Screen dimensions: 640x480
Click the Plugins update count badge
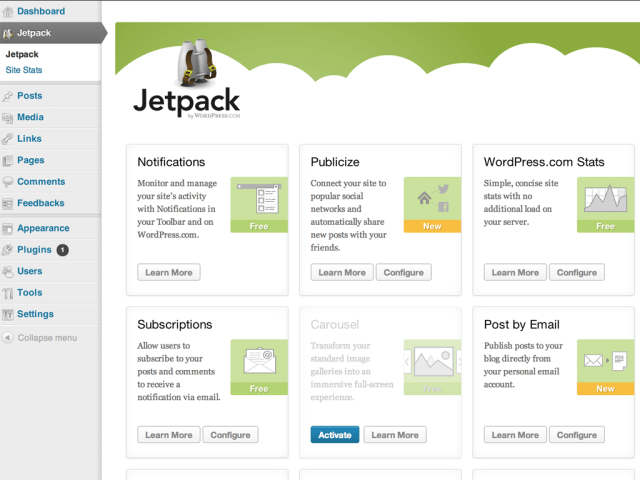62,250
